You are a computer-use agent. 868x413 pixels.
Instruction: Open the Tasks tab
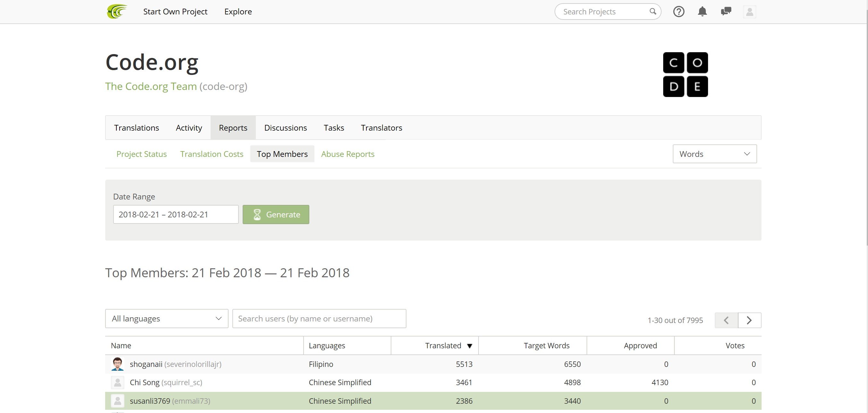pyautogui.click(x=334, y=127)
